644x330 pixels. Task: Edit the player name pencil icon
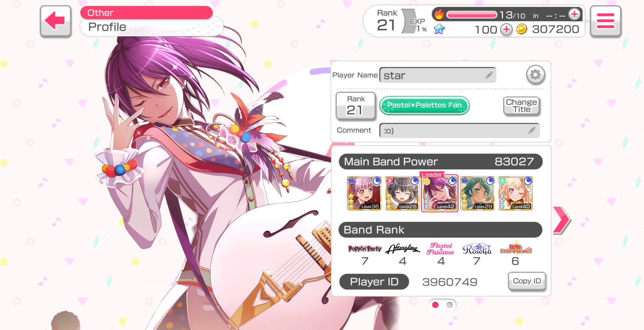pos(489,75)
